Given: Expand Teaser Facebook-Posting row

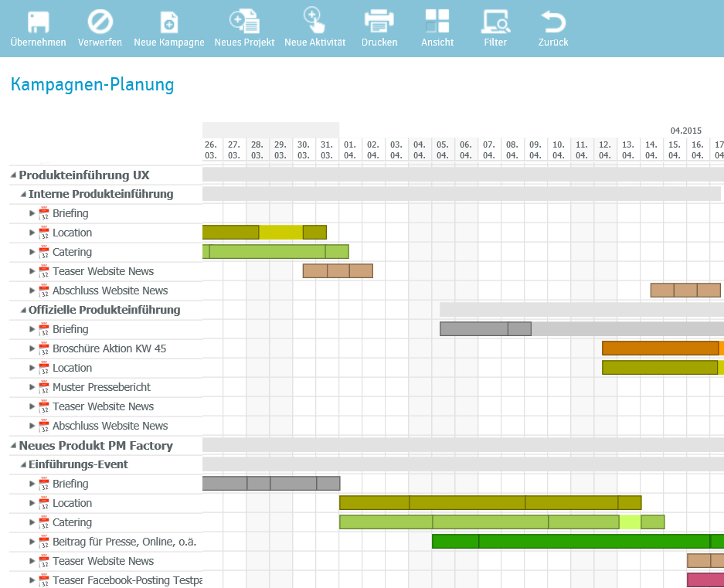Looking at the screenshot, I should [32, 580].
